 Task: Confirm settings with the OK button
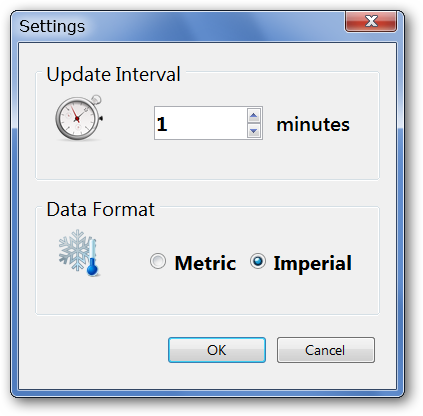point(217,350)
